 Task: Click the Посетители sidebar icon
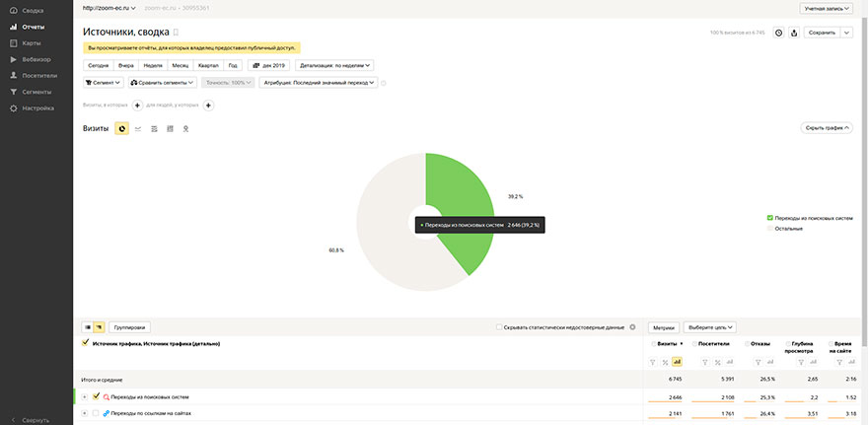pos(13,75)
